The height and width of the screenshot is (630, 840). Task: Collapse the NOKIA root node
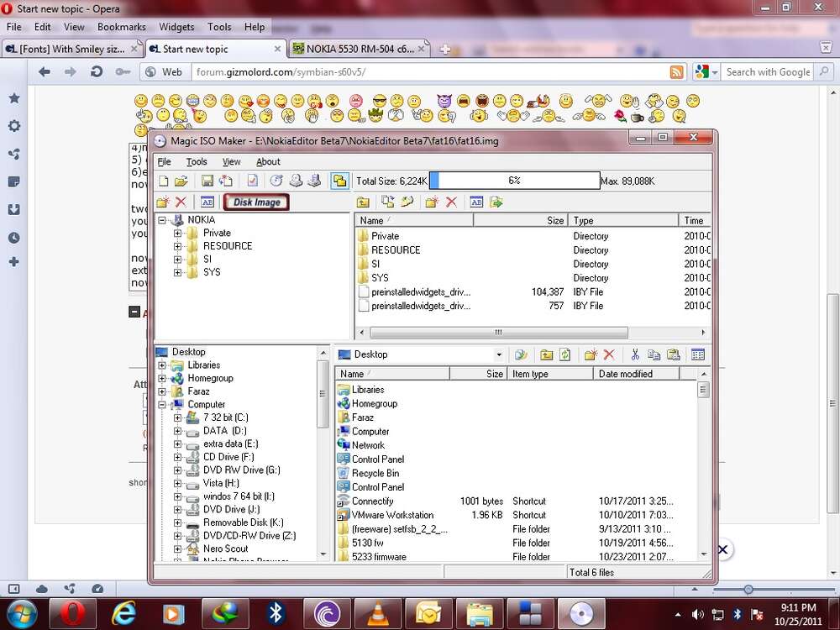pyautogui.click(x=162, y=220)
